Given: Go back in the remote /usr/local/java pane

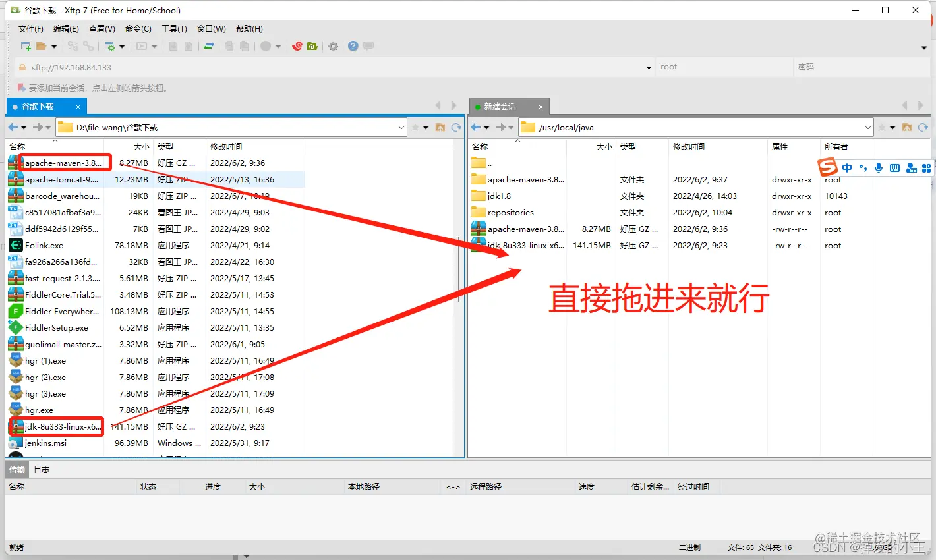Looking at the screenshot, I should click(476, 127).
